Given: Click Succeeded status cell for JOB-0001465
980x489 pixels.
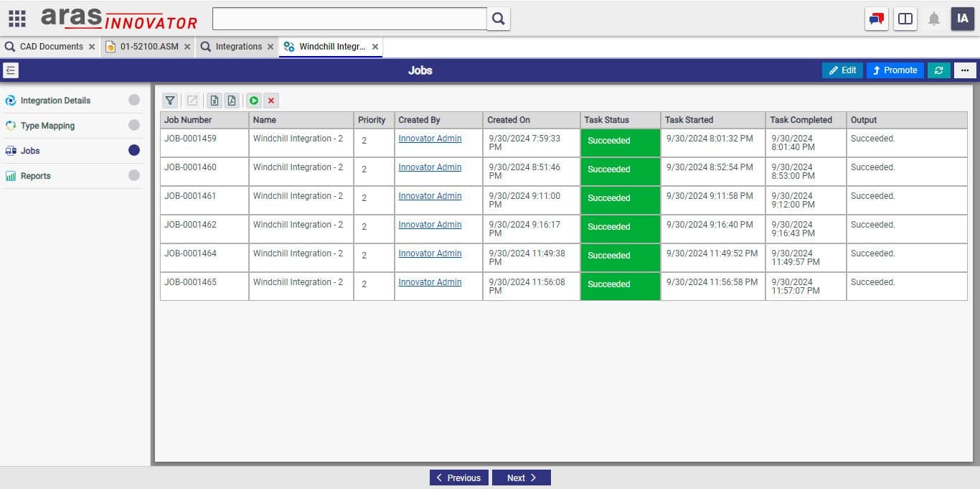Looking at the screenshot, I should (621, 287).
